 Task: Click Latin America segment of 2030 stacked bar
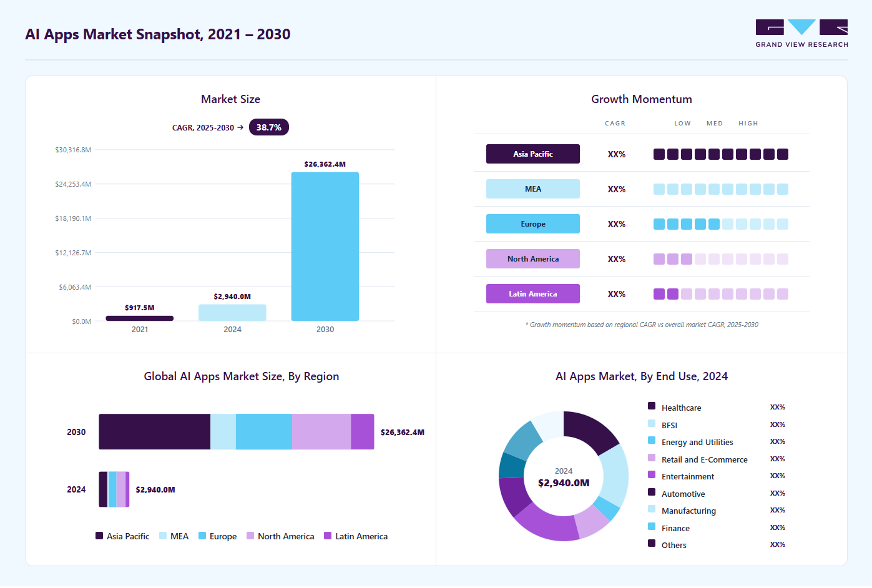(363, 432)
